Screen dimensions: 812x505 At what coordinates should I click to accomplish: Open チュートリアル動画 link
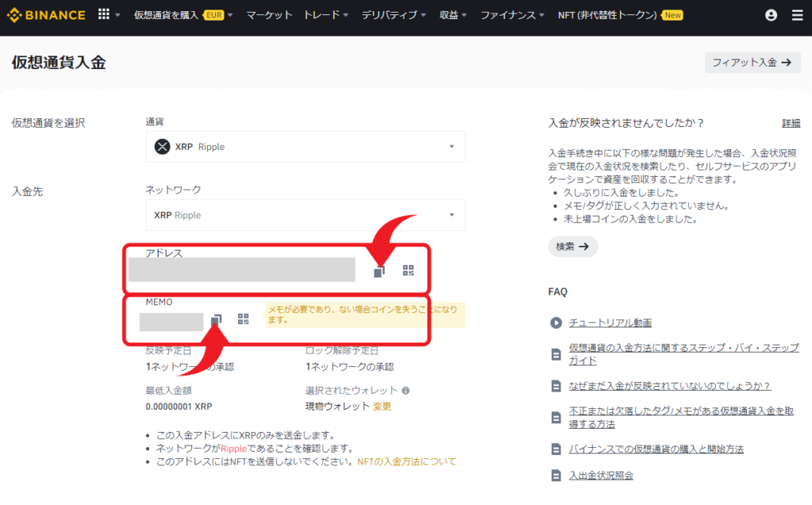point(610,323)
